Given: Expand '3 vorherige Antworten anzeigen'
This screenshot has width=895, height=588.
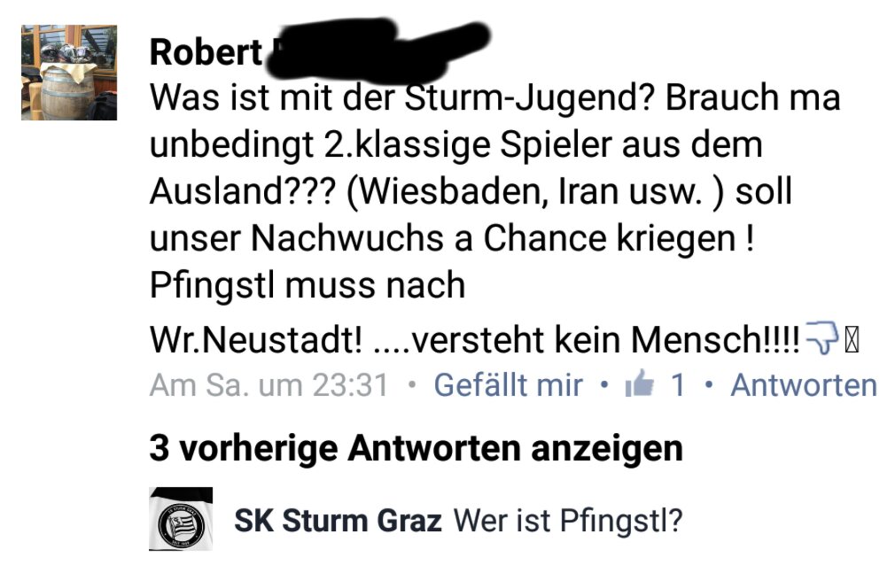Looking at the screenshot, I should pyautogui.click(x=416, y=448).
